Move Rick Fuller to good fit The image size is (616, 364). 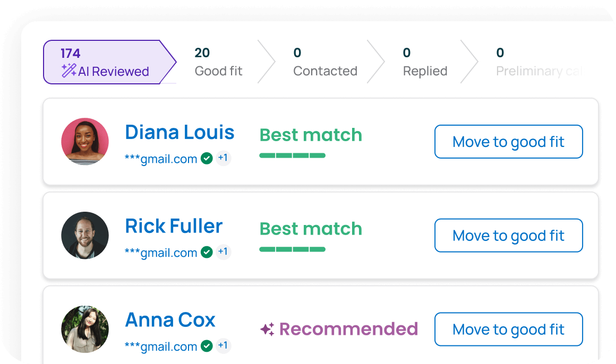(508, 236)
